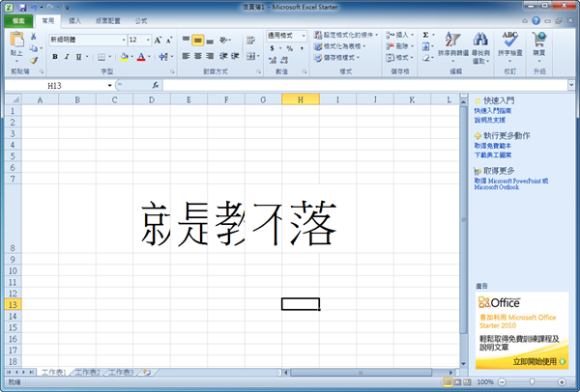Toggle top vertical alignment
The image size is (580, 392).
coord(186,40)
